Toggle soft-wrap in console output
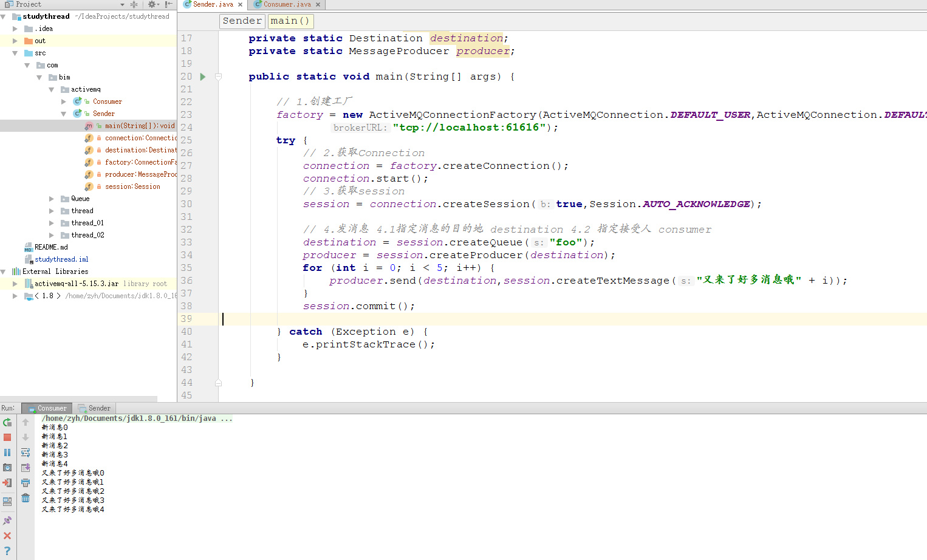927x560 pixels. point(26,452)
